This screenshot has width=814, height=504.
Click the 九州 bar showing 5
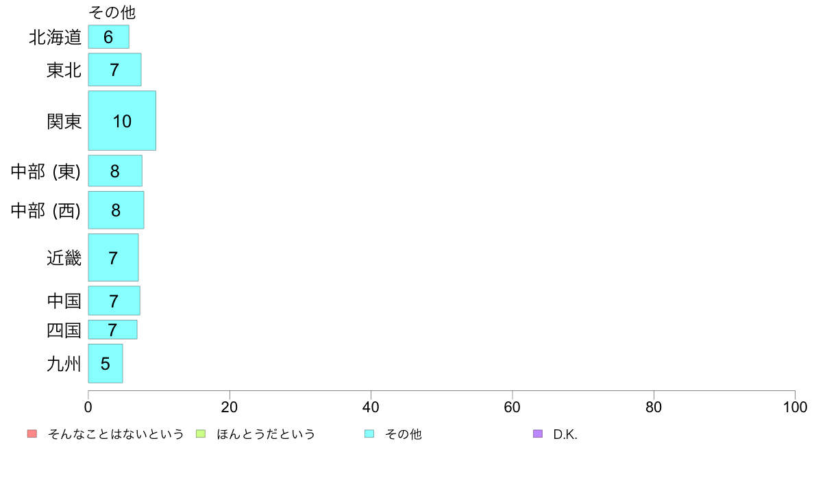(106, 364)
